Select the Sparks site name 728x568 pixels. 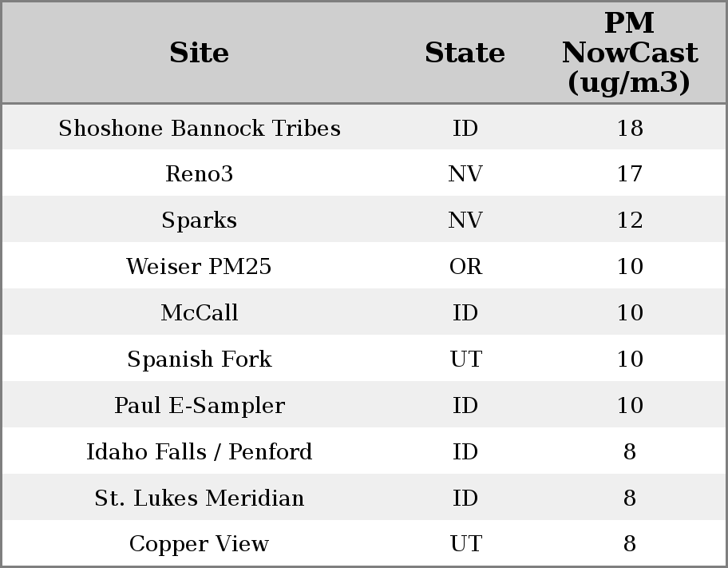click(199, 220)
